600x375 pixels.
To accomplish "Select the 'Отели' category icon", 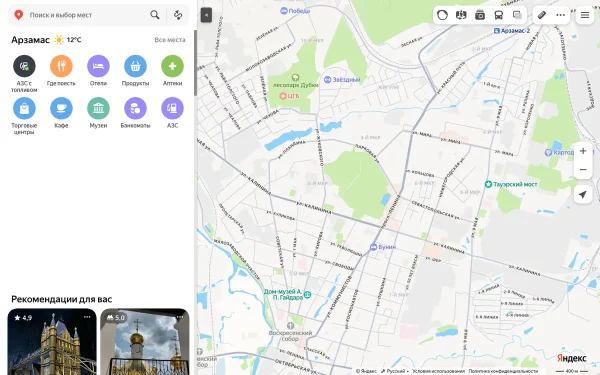I will [x=98, y=66].
